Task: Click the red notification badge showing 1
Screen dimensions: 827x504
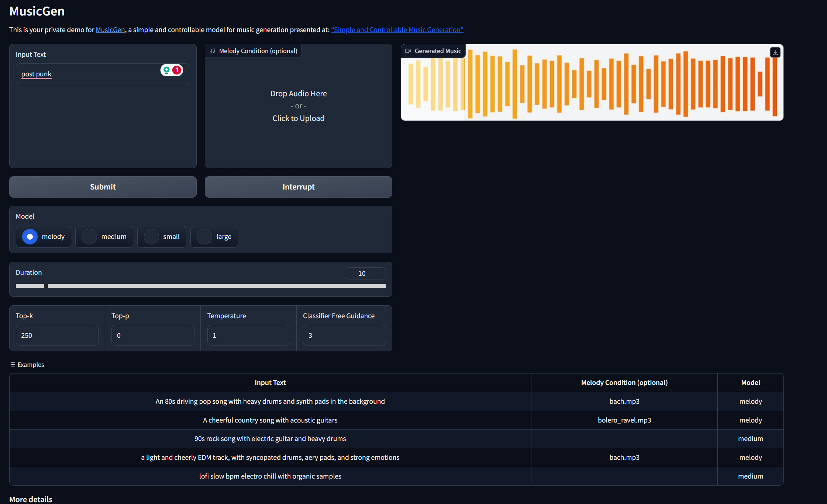Action: [x=177, y=70]
